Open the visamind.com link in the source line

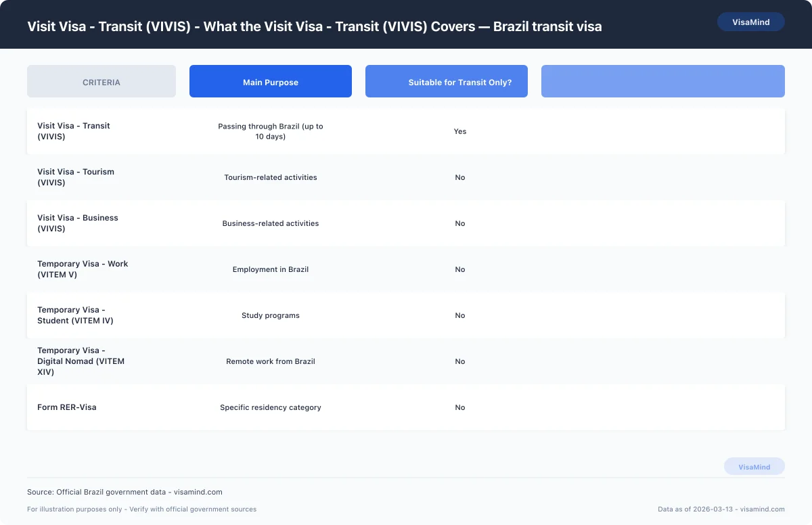[x=200, y=492]
